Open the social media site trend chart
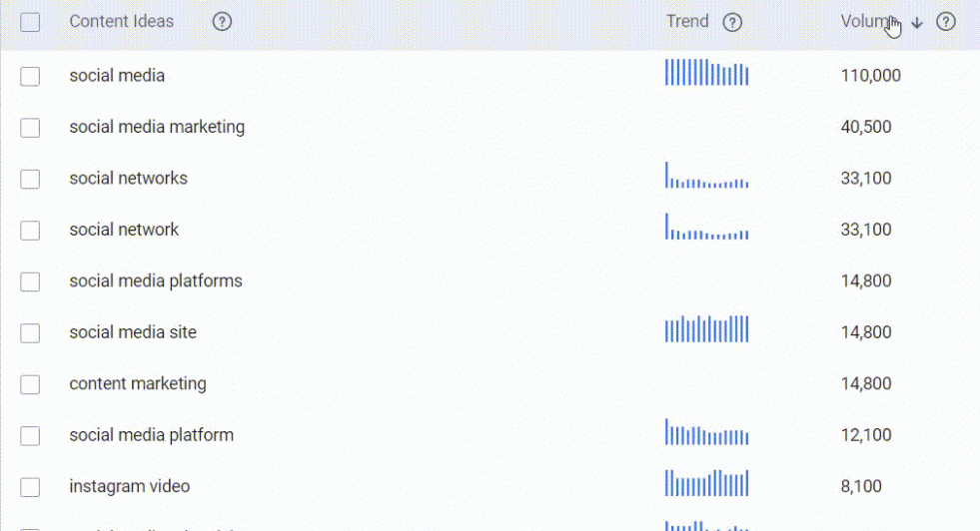The width and height of the screenshot is (980, 531). pyautogui.click(x=707, y=328)
